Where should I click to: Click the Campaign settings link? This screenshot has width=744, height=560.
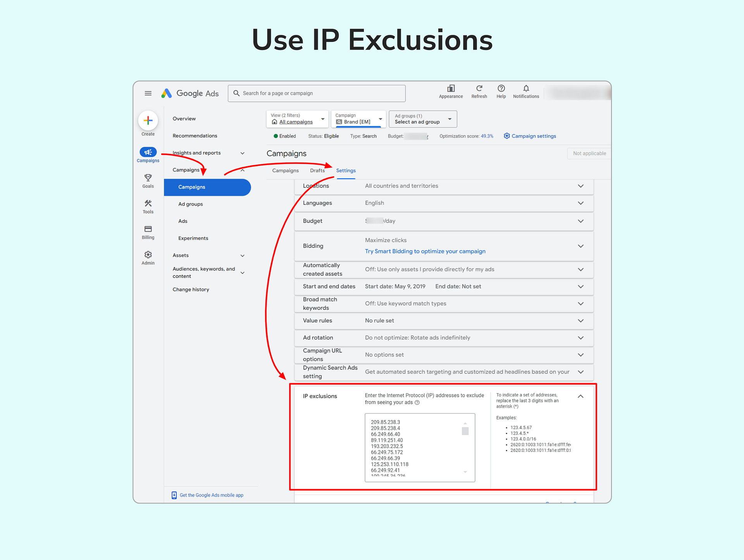[533, 136]
